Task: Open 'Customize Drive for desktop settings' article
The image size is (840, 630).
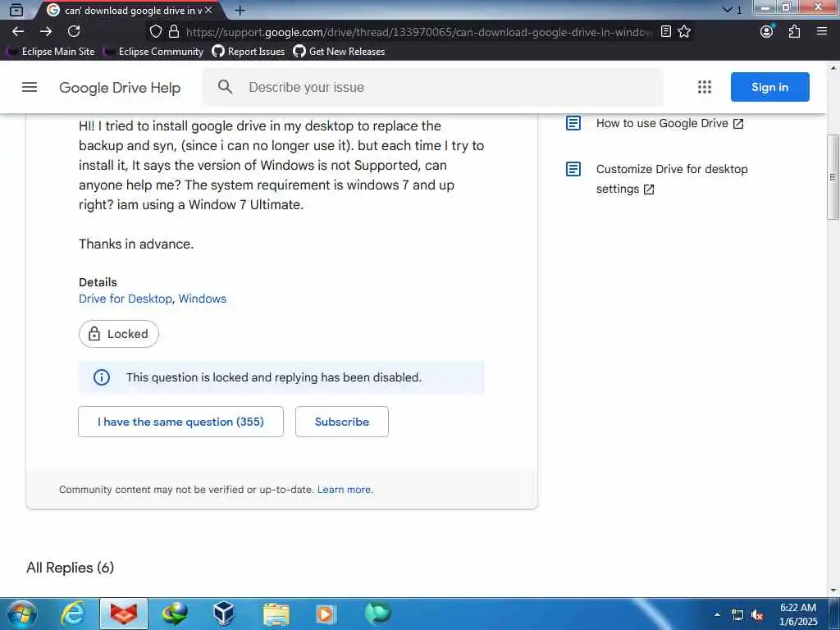Action: click(x=672, y=179)
